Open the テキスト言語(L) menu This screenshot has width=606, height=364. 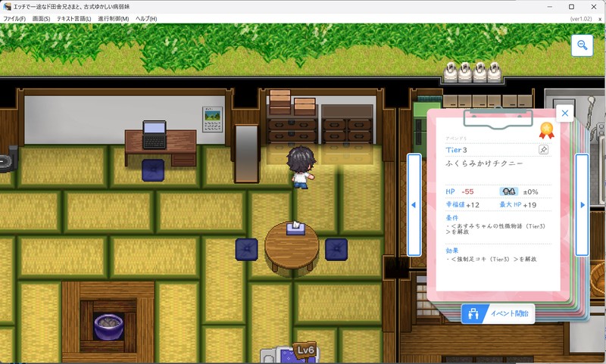(x=73, y=18)
